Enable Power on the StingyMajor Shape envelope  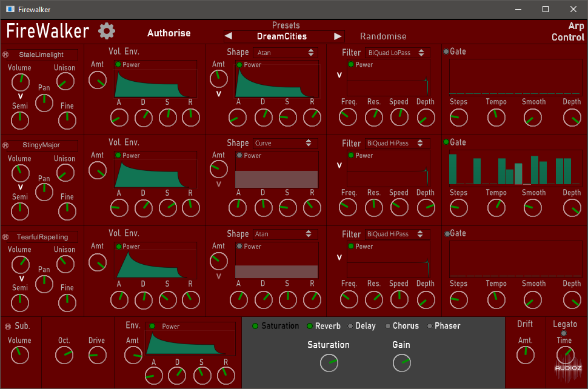[239, 156]
